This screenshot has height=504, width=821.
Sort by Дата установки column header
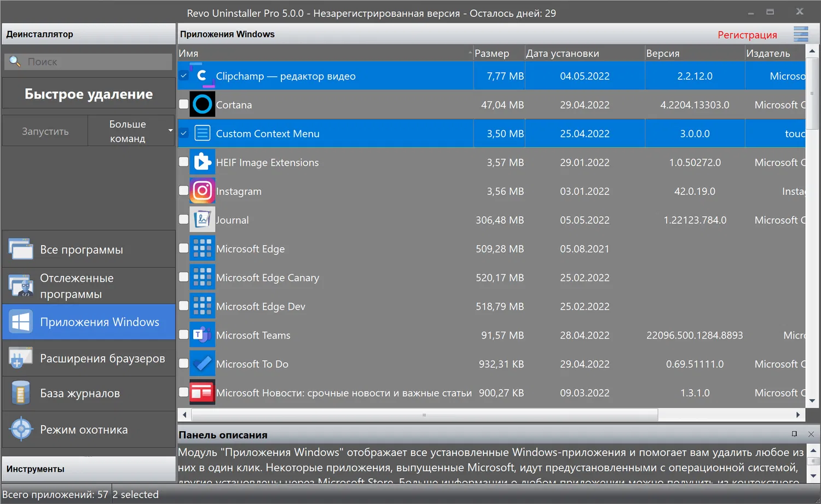click(585, 53)
